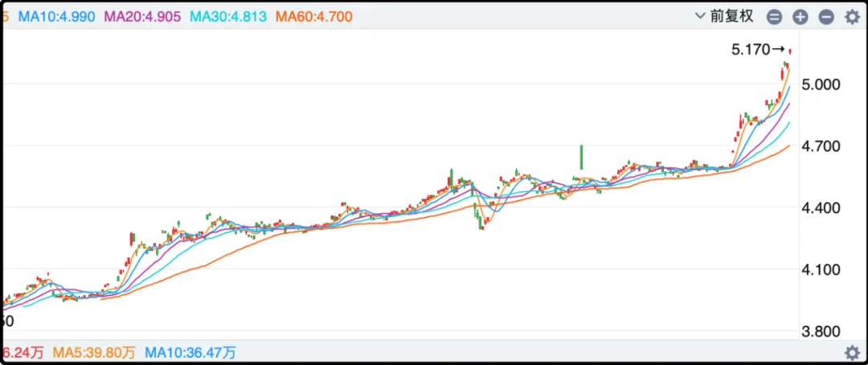This screenshot has width=868, height=365.
Task: Click the reset zoom icon with two horizontal lines
Action: [x=774, y=17]
